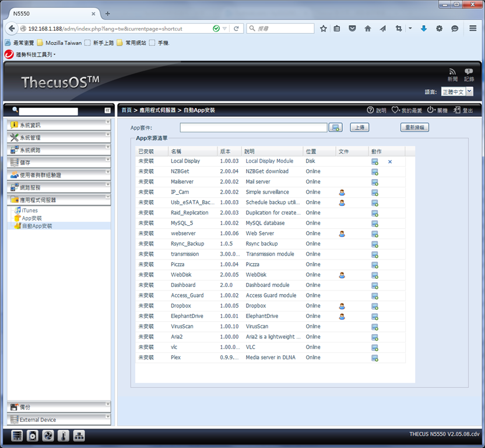The width and height of the screenshot is (485, 448).
Task: Open the language dropdown 正體中文
Action: tap(457, 92)
